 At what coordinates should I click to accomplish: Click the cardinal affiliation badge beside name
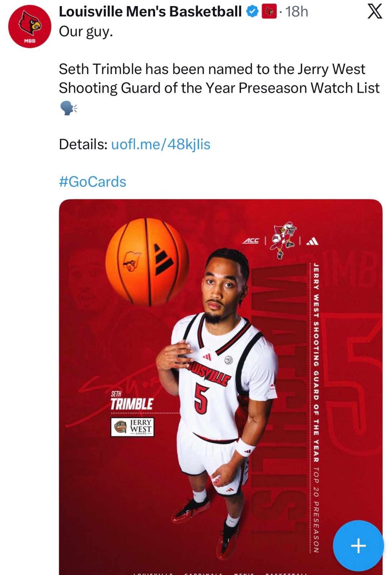coord(269,12)
